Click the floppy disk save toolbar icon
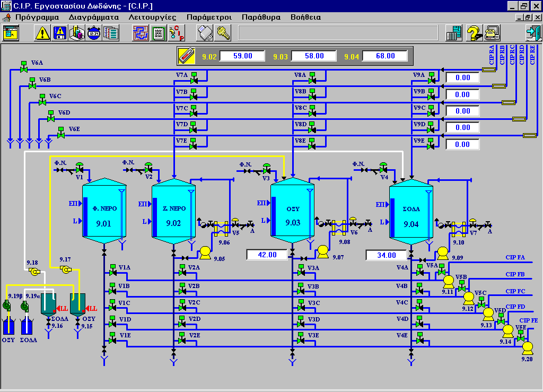 (60, 33)
